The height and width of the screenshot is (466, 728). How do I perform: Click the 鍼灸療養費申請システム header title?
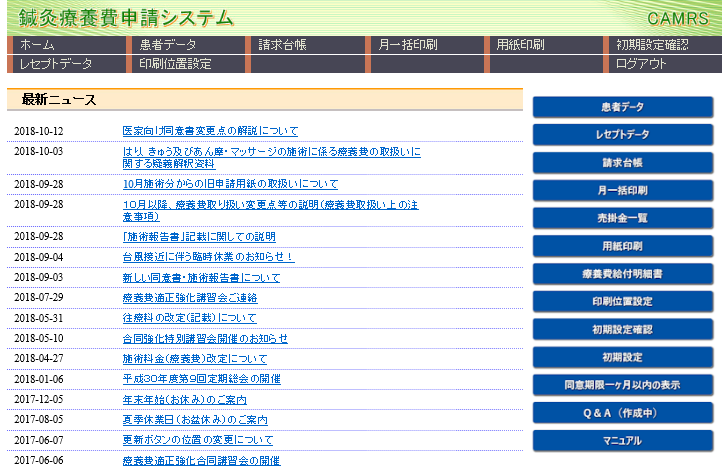[x=126, y=18]
